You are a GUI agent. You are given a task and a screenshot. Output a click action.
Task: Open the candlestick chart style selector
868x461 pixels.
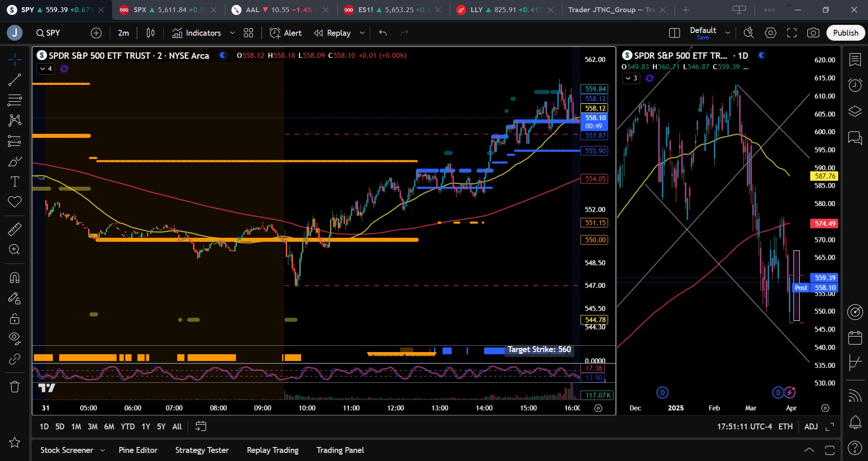(151, 33)
